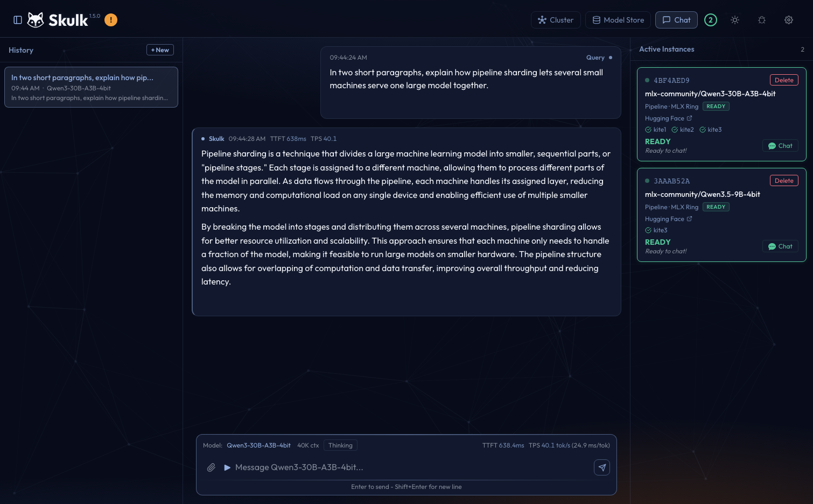Image resolution: width=813 pixels, height=504 pixels.
Task: Click the History heading
Action: tap(21, 50)
